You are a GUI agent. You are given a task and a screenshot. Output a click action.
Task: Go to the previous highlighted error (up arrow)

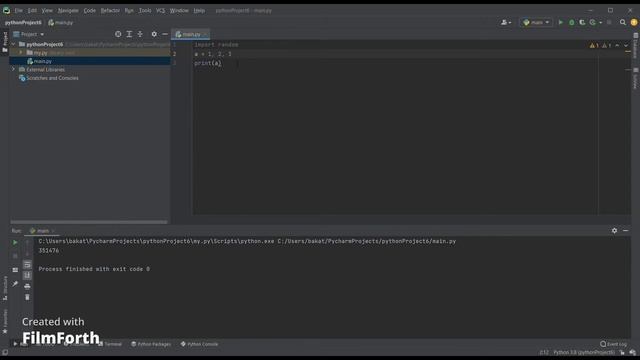(x=617, y=45)
